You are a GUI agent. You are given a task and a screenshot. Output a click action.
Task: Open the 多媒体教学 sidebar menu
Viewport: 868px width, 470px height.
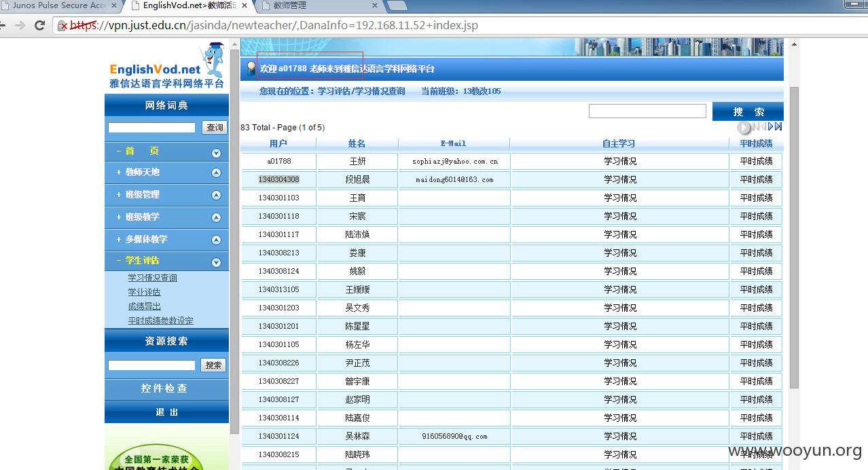tap(146, 240)
